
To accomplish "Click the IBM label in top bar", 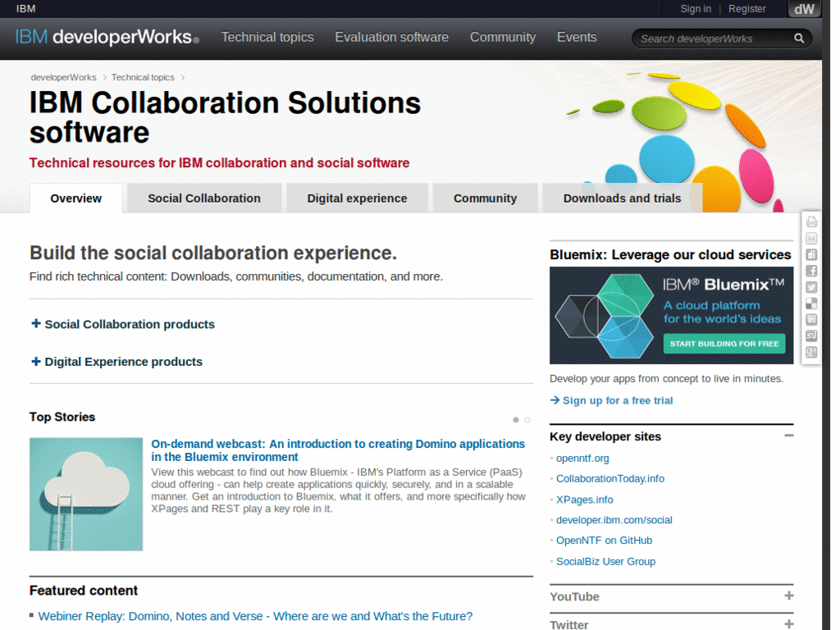I will pos(25,8).
